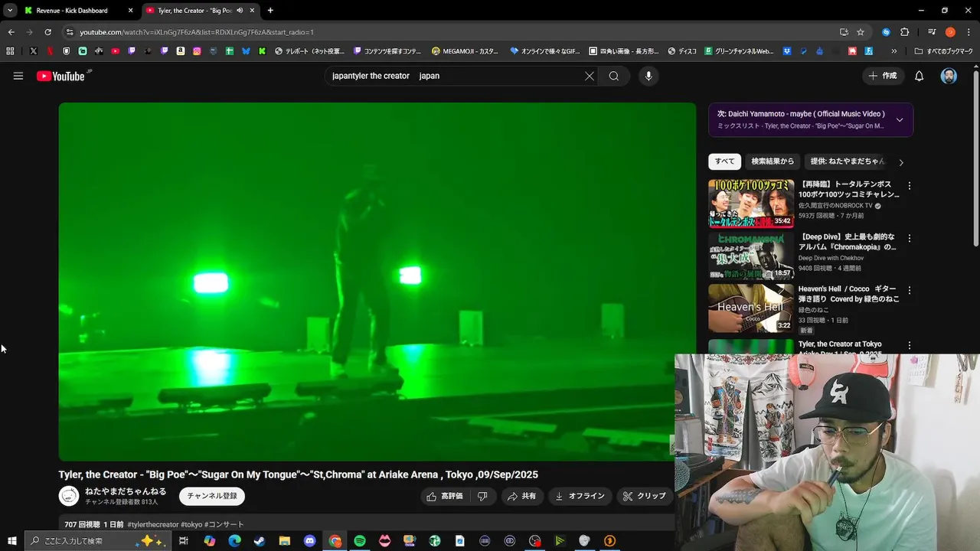Subscribe using チャンネル登録 button
This screenshot has width=980, height=551.
coord(212,496)
